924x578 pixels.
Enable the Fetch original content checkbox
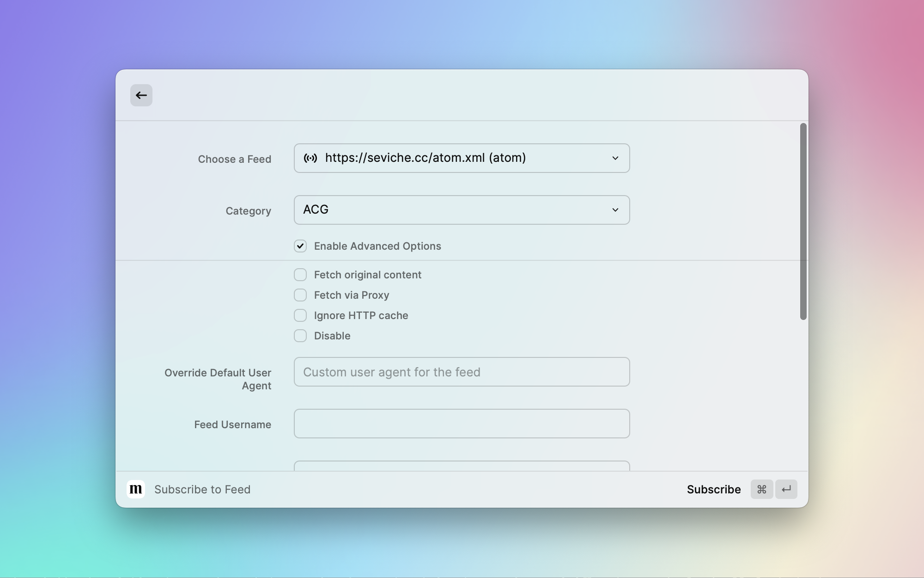coord(300,274)
